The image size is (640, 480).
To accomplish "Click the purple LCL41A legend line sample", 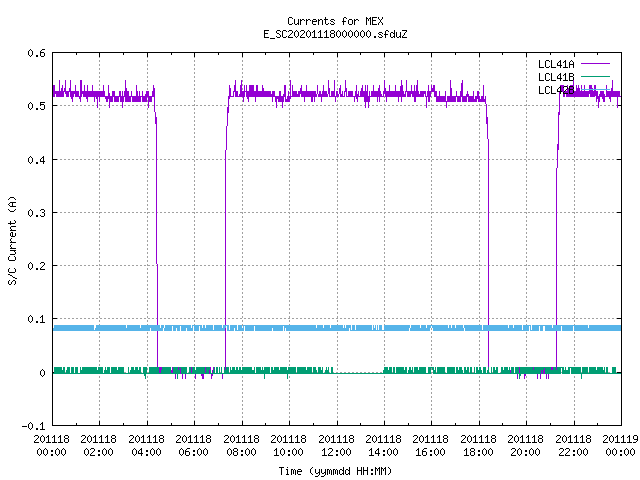I will point(595,64).
